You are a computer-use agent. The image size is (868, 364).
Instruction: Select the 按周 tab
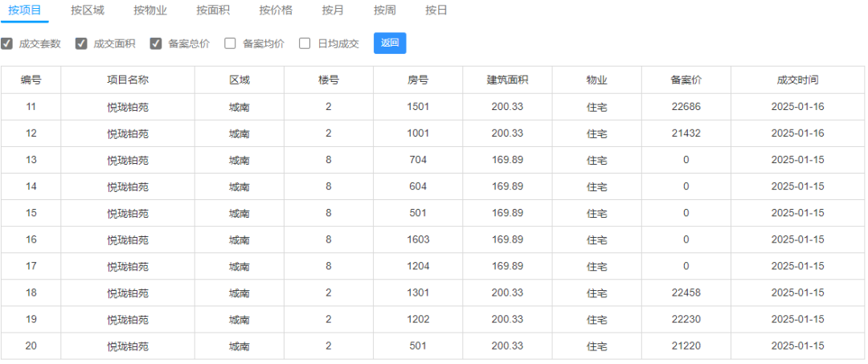(x=385, y=10)
